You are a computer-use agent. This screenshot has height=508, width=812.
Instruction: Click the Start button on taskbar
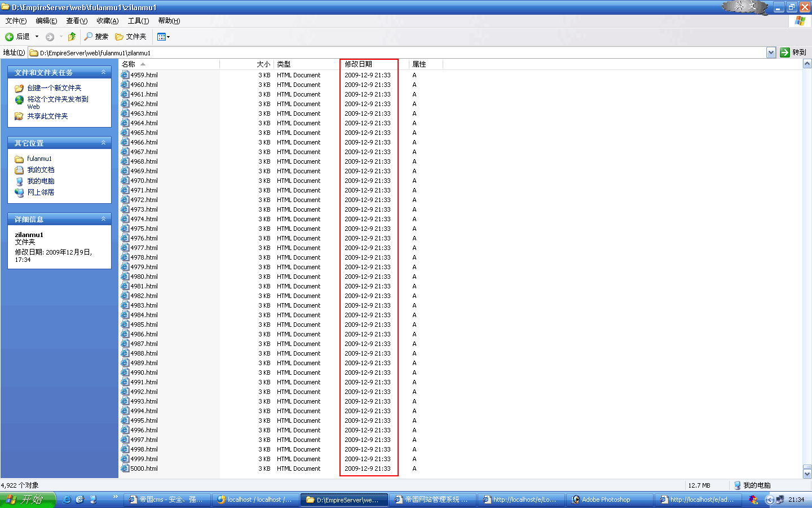[x=27, y=500]
